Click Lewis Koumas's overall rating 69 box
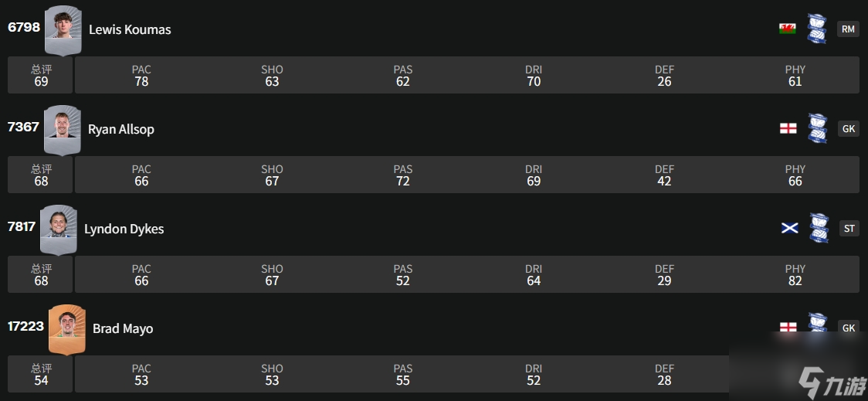 [41, 75]
